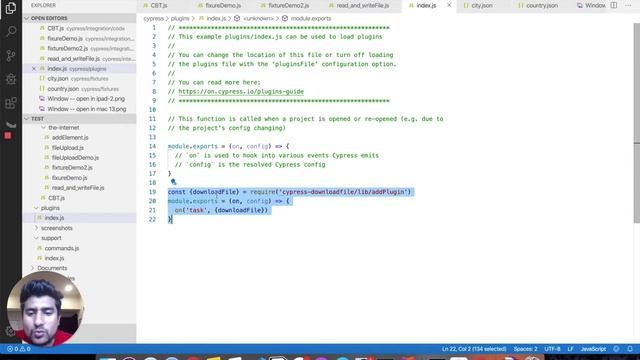Open read_and_writeFile.js under the-internet
The image size is (640, 360).
coord(78,188)
